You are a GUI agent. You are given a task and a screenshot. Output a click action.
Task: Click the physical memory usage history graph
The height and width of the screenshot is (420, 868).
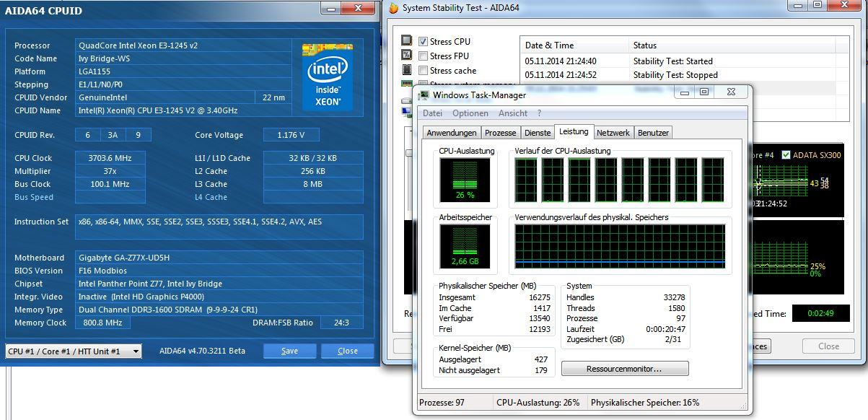tap(620, 246)
